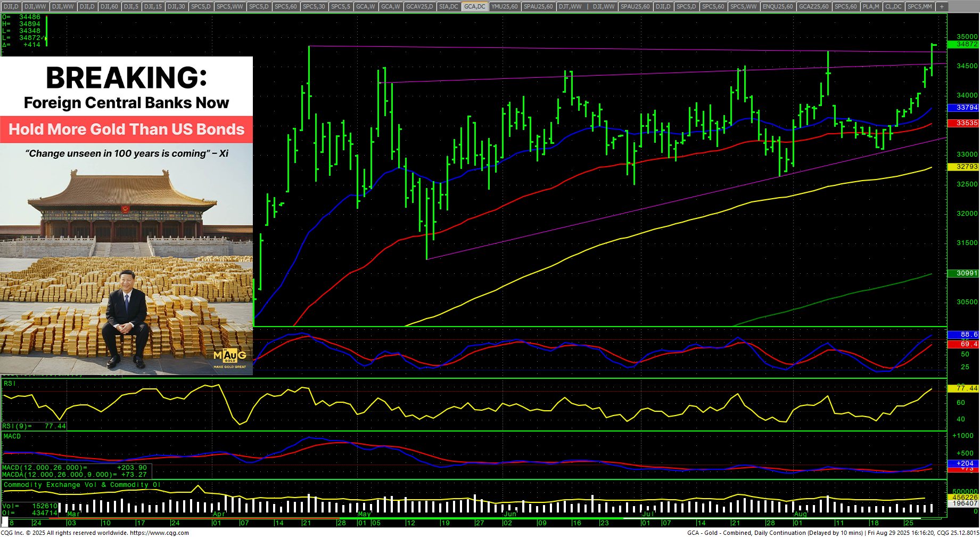Image resolution: width=980 pixels, height=537 pixels.
Task: Click the 196407 volume axis tag
Action: tap(963, 503)
